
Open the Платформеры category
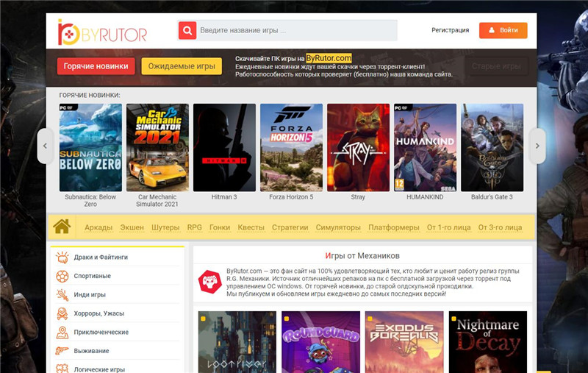pyautogui.click(x=394, y=227)
